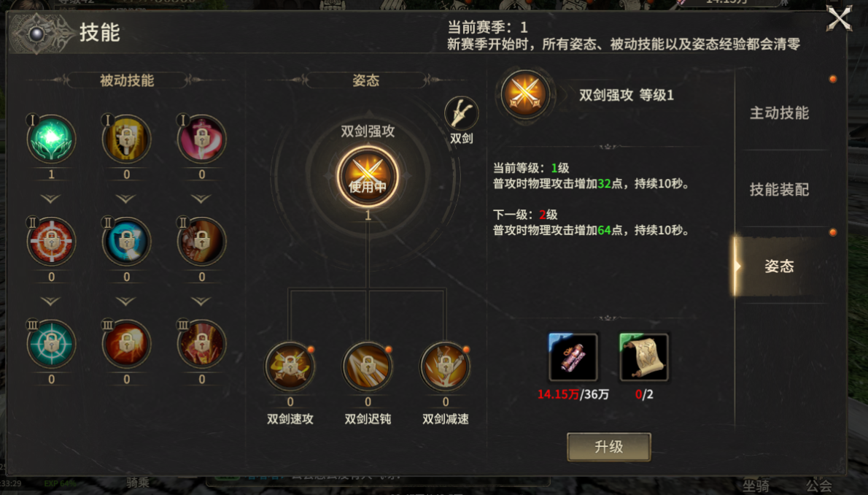Click the 双剑强攻 等级1 header skill icon

(x=524, y=94)
